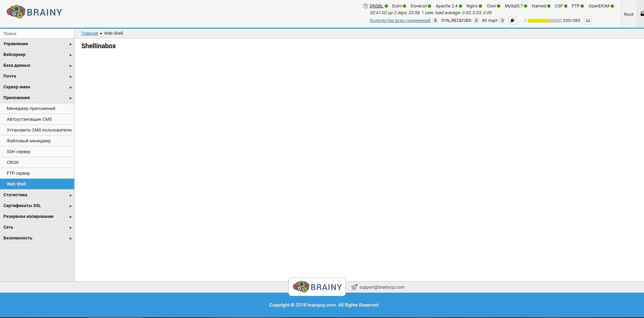Click the green Apache 2.4 status indicator
644x318 pixels.
[460, 6]
